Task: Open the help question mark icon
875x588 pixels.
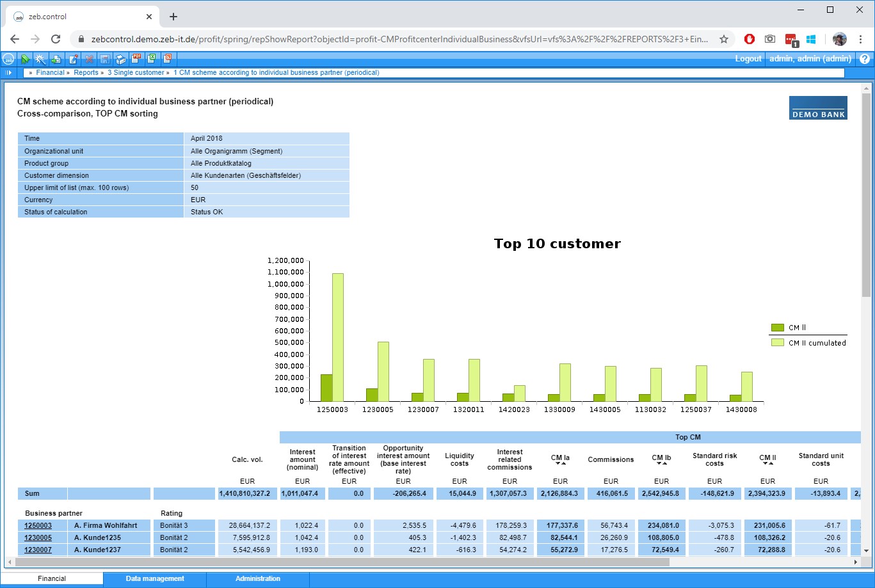Action: 865,59
